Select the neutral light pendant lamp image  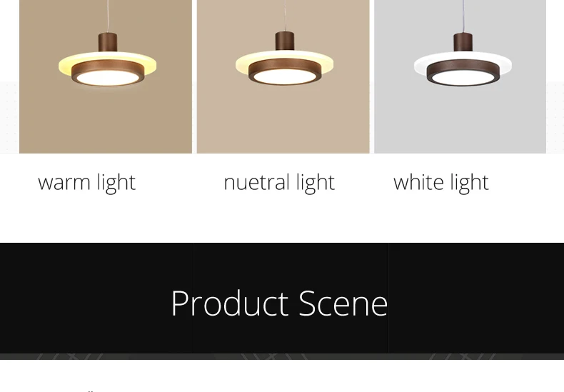click(x=283, y=76)
